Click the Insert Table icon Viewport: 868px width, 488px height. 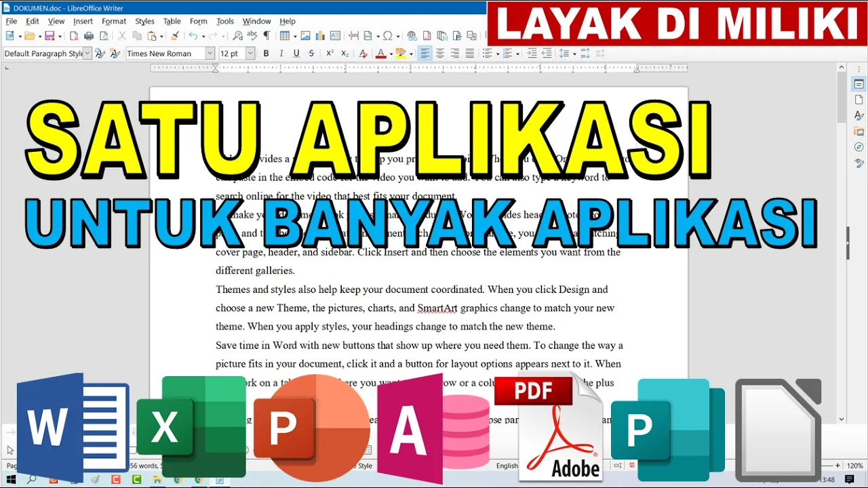[x=284, y=36]
